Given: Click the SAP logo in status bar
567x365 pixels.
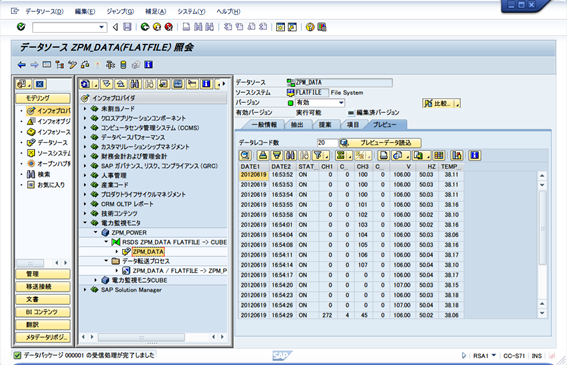Looking at the screenshot, I should (x=281, y=356).
